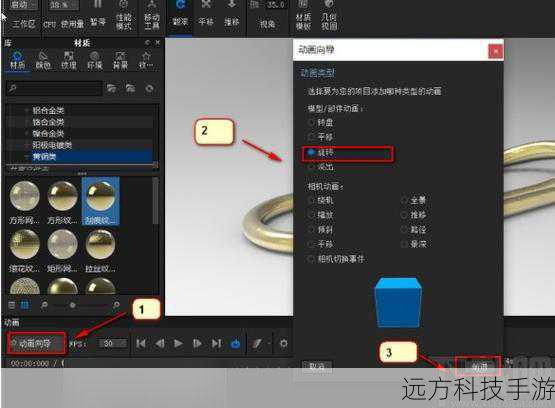The height and width of the screenshot is (408, 555).
Task: Expand the 镍合金类 tree folder
Action: coord(27,133)
